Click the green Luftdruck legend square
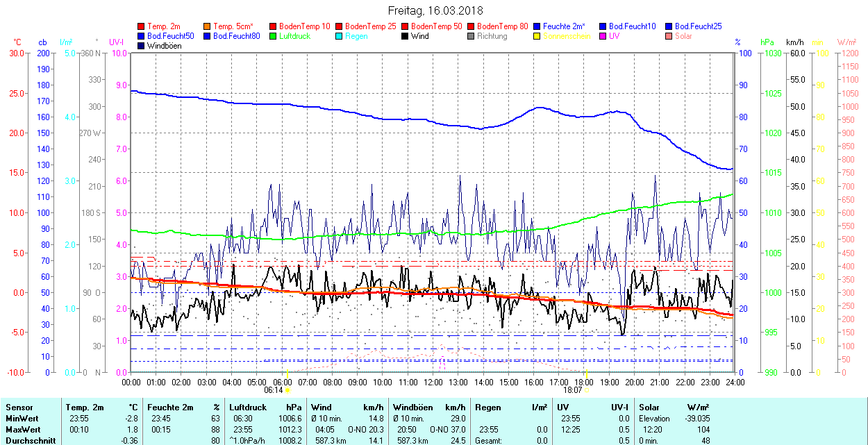The height and width of the screenshot is (445, 868). (274, 36)
